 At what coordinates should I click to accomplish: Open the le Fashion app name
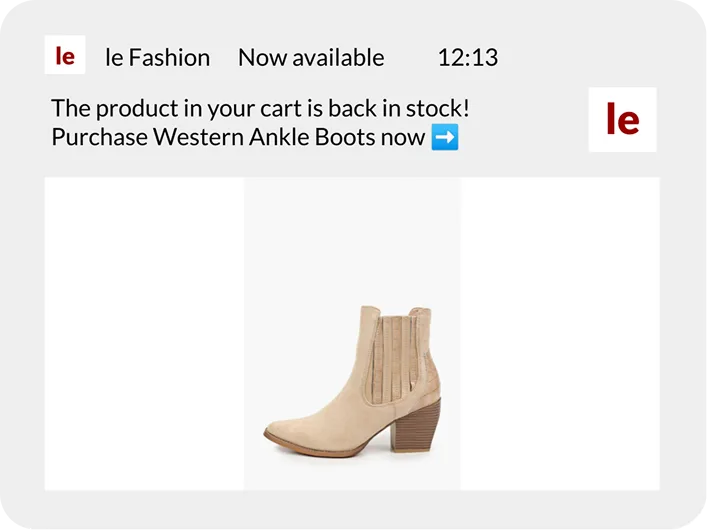coord(157,58)
